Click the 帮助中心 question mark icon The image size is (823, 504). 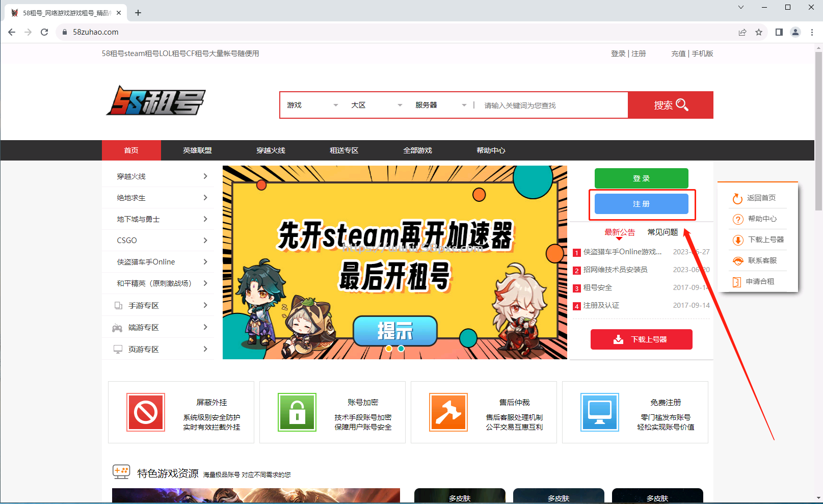click(x=738, y=219)
